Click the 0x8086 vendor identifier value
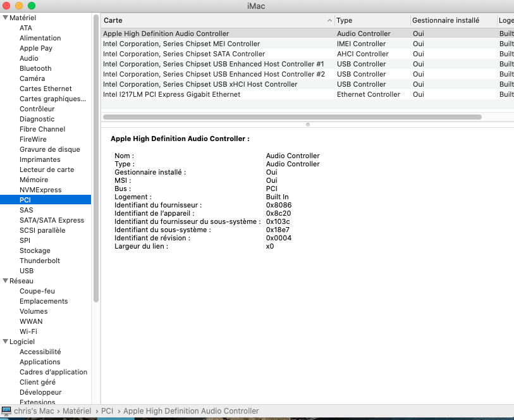This screenshot has height=420, width=514. tap(279, 205)
